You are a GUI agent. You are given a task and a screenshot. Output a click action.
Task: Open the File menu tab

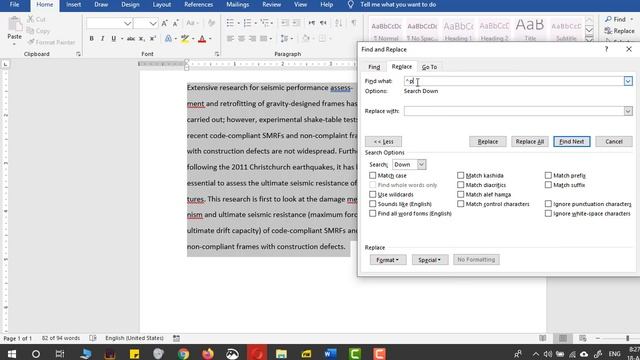(x=14, y=5)
